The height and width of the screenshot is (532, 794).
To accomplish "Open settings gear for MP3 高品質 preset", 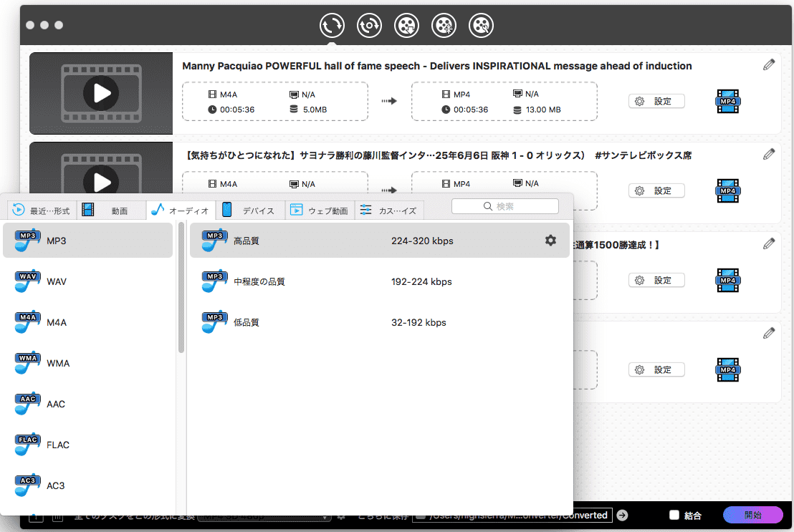I will pos(550,241).
